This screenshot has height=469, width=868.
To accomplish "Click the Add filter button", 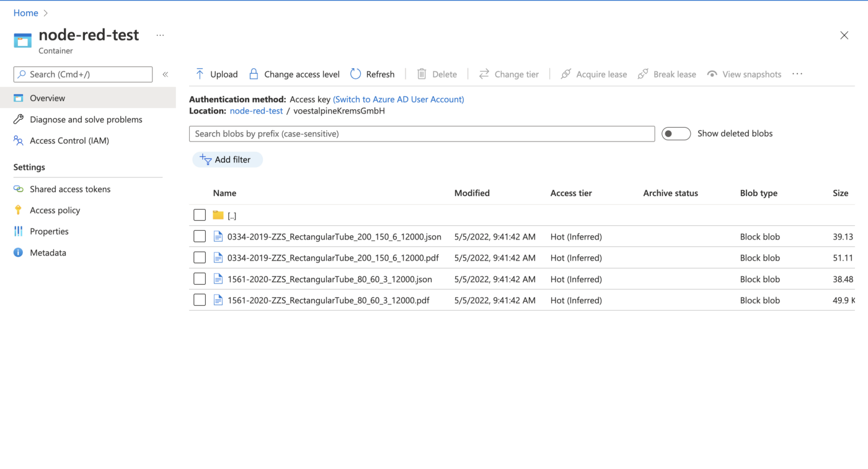I will (x=227, y=159).
